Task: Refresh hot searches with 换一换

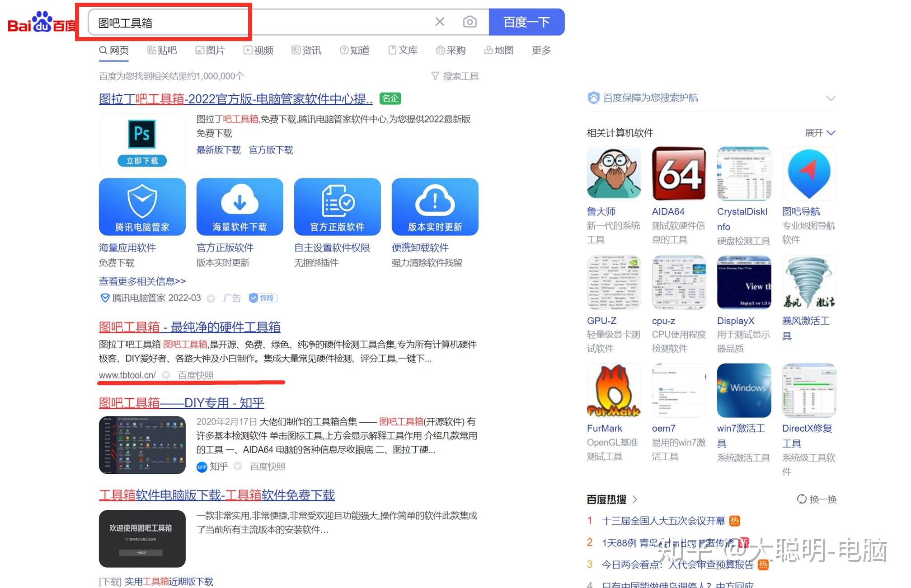Action: tap(817, 499)
